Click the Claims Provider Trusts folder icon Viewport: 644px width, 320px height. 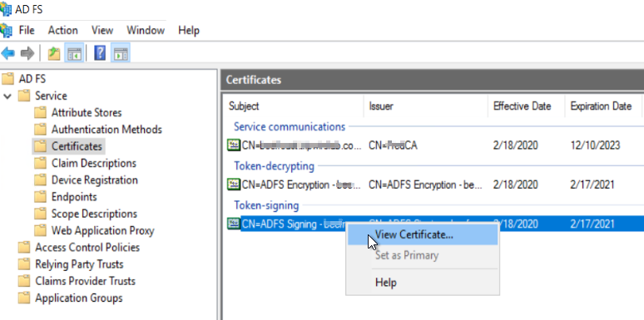click(x=24, y=281)
